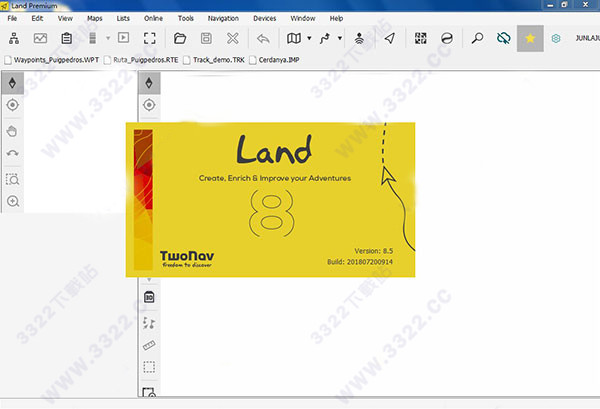Click the compass icon in map sidebar

[149, 83]
